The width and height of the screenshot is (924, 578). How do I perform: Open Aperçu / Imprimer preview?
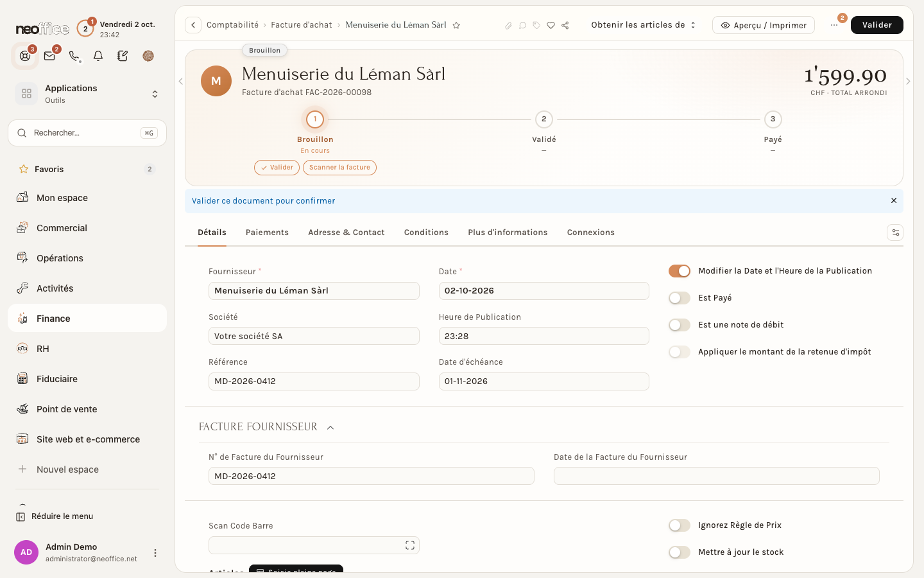click(x=764, y=25)
